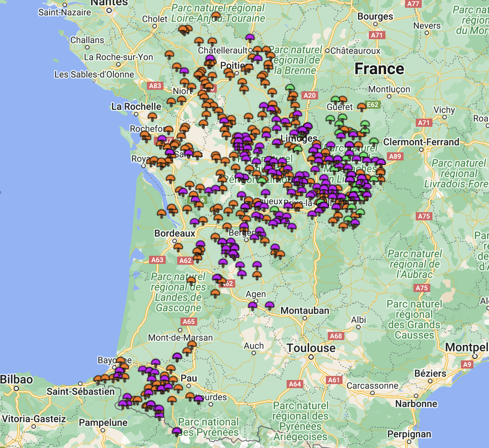Viewport: 489px width, 448px height.
Task: Click the purple mushroom marker north of Châtellerault
Action: (x=250, y=38)
